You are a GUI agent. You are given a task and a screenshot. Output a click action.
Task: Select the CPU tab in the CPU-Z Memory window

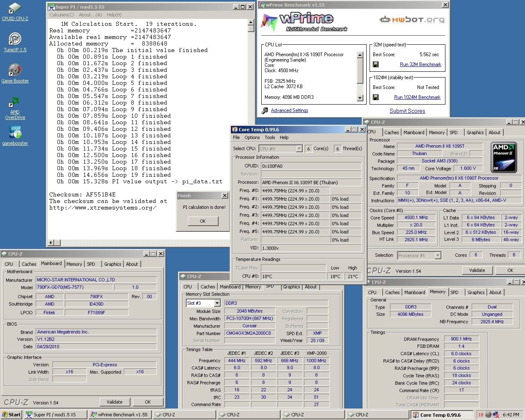pyautogui.click(x=372, y=292)
